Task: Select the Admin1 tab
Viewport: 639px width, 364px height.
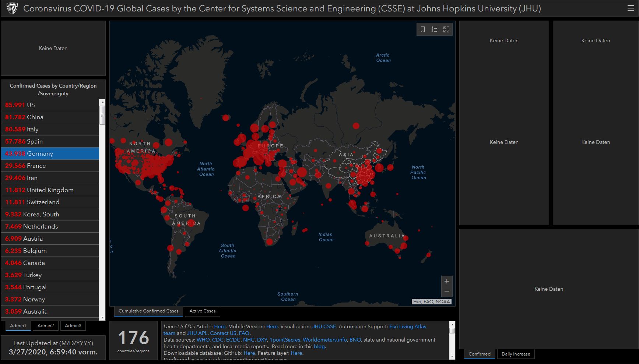Action: pos(18,326)
